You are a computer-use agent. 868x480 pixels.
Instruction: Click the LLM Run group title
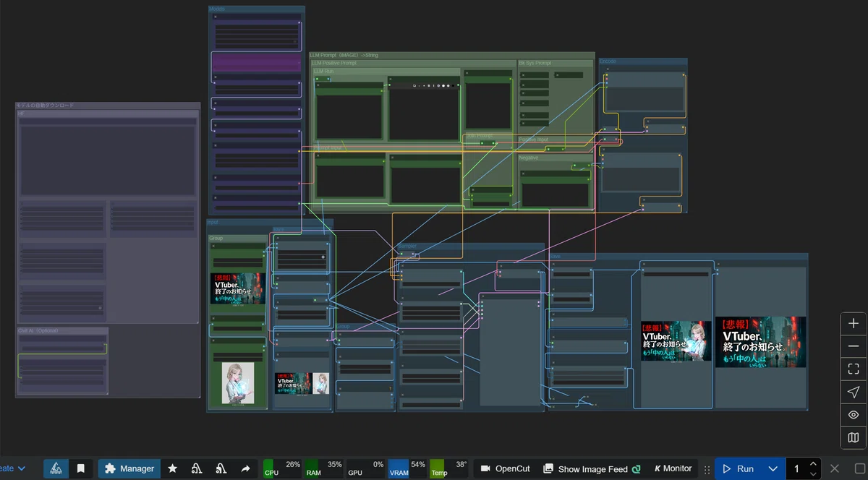(323, 71)
